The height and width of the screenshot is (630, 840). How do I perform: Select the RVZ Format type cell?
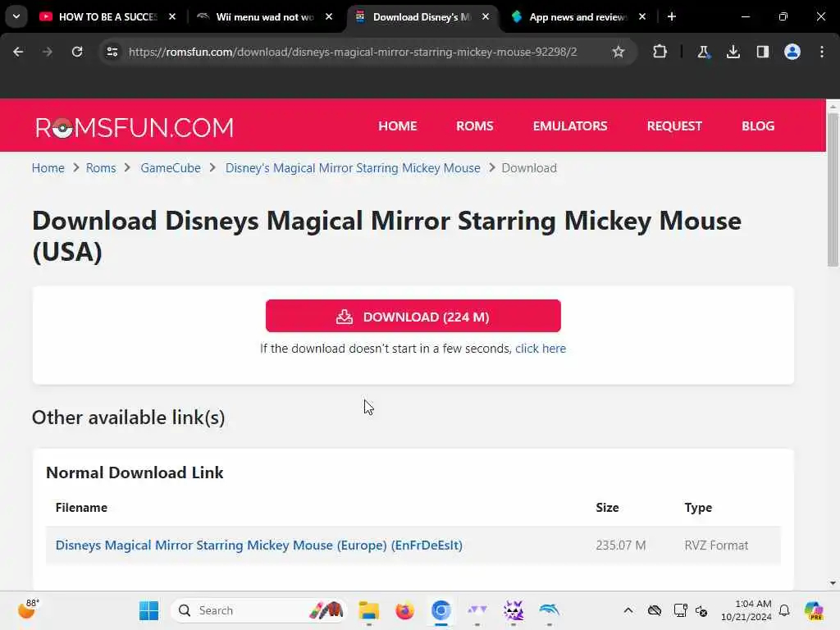point(716,546)
